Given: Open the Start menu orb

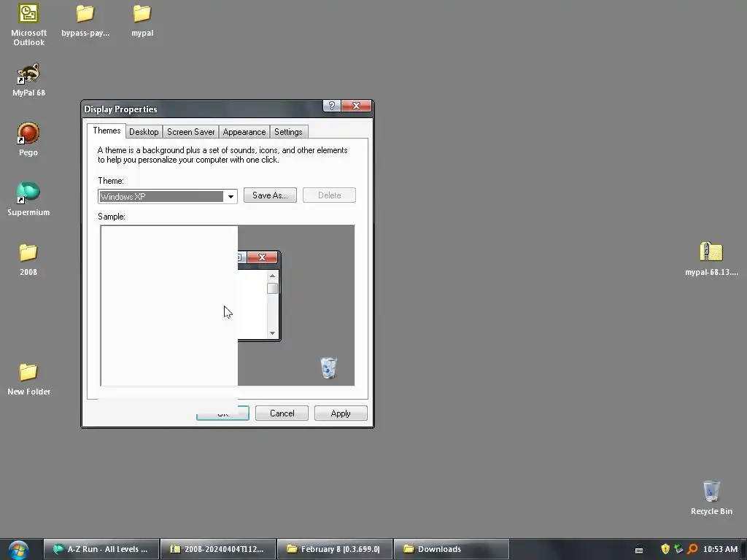Looking at the screenshot, I should tap(18, 550).
